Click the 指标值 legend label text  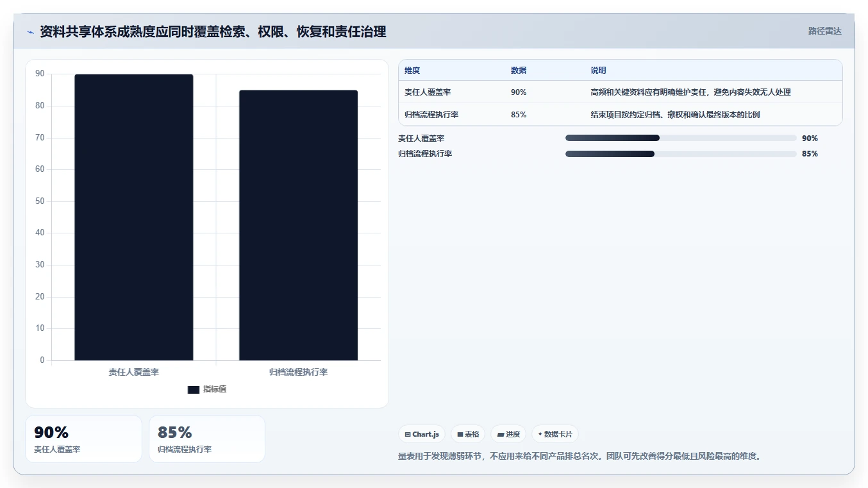(x=215, y=389)
